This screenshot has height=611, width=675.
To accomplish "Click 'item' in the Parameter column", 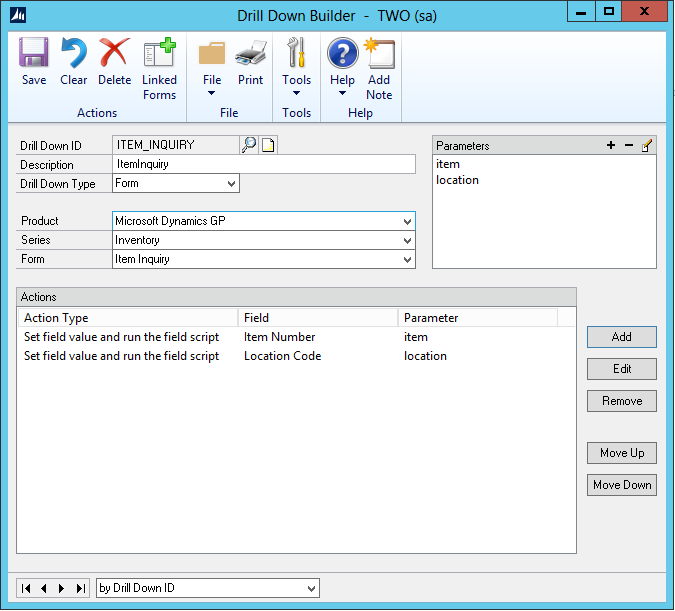I will click(416, 337).
